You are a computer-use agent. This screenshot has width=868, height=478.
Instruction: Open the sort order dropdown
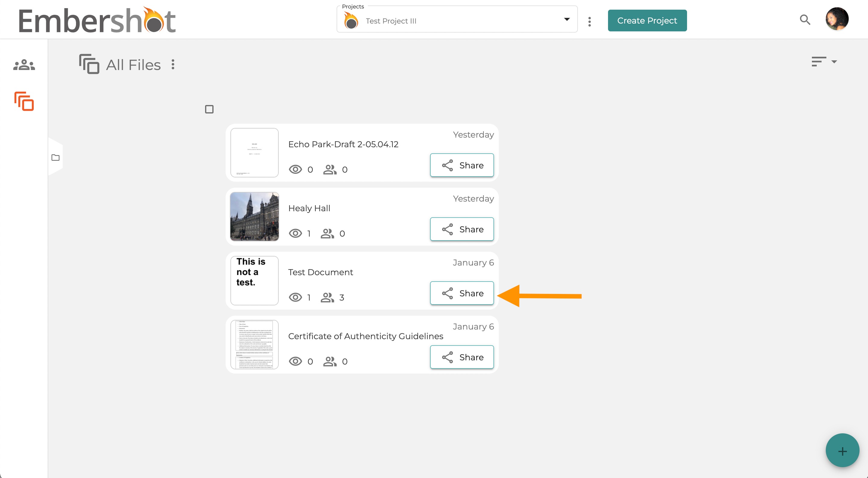coord(824,62)
